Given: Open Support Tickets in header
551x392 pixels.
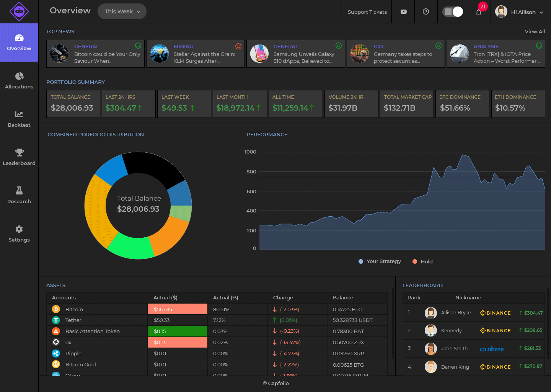Looking at the screenshot, I should 367,12.
